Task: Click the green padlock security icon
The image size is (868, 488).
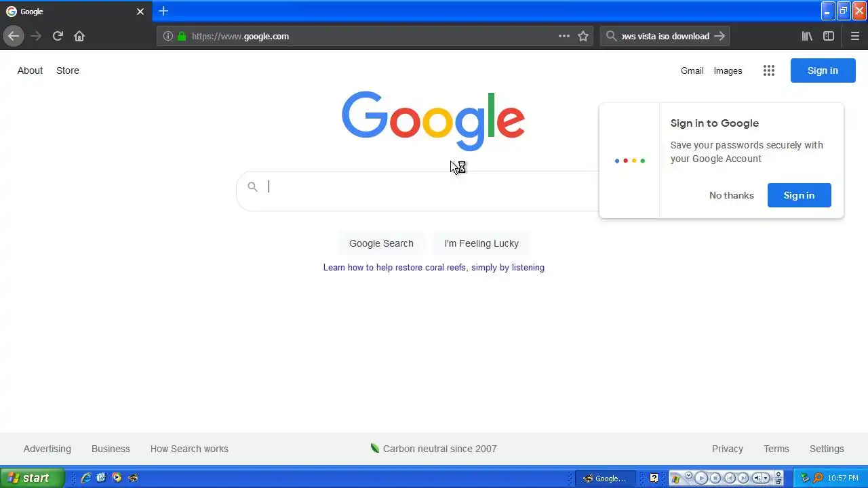Action: [x=182, y=36]
